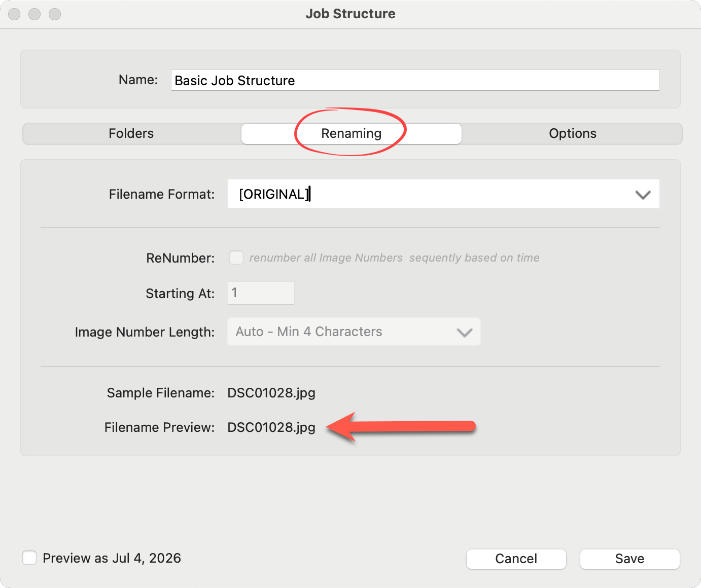Screen dimensions: 701x588
Task: Click the Starting At number field
Action: (x=261, y=293)
